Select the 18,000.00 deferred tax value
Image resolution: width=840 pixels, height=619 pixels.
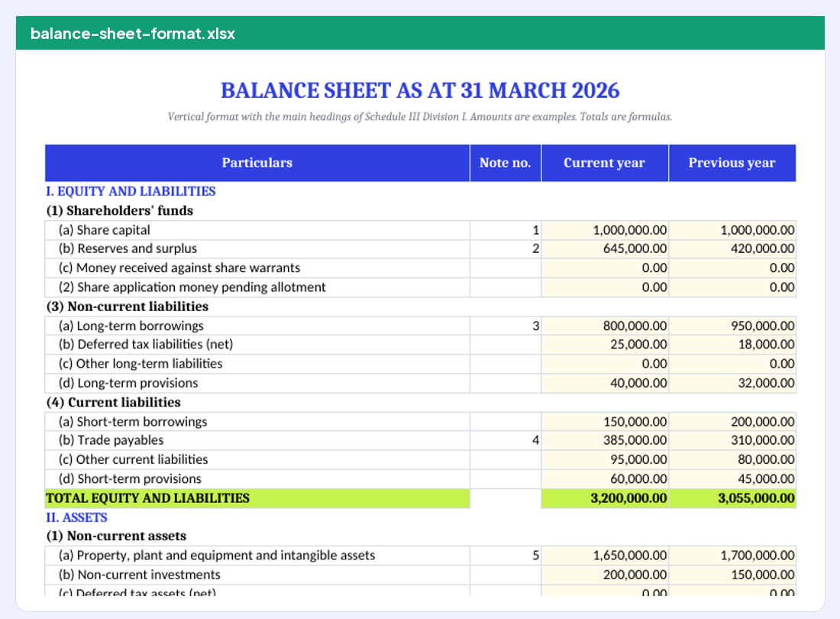[x=732, y=345]
